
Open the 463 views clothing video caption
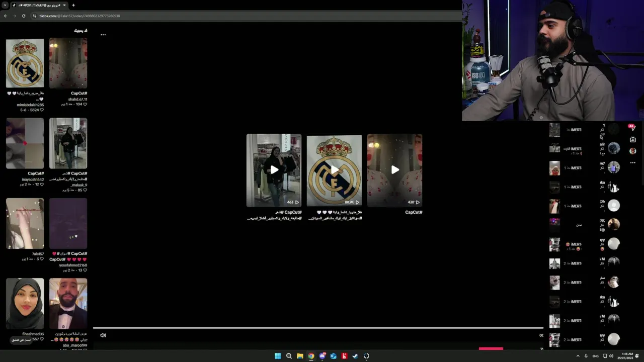[x=274, y=215]
